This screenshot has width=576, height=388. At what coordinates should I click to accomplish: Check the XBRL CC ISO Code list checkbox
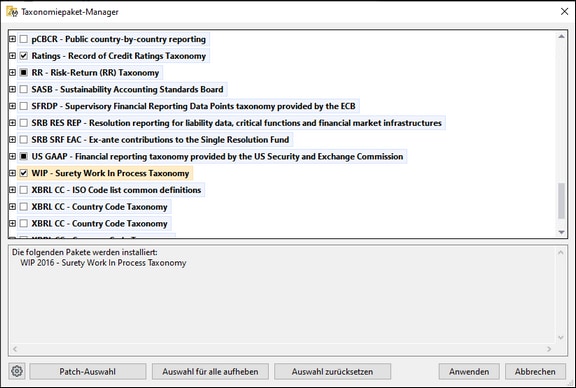click(x=24, y=190)
